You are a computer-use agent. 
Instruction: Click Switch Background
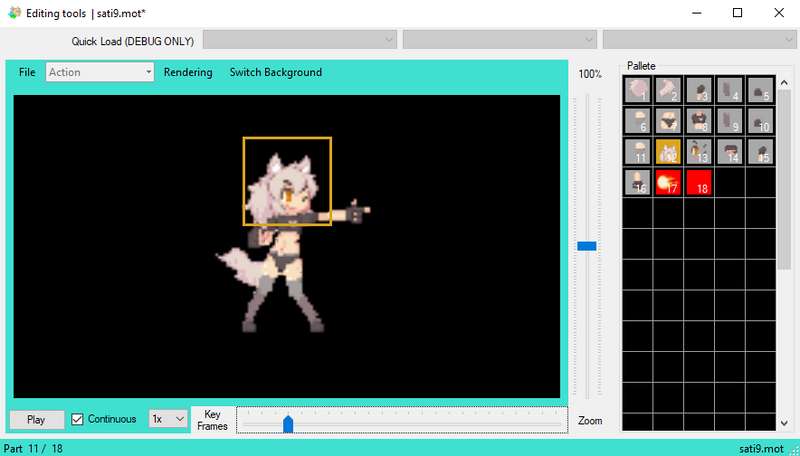click(x=276, y=72)
